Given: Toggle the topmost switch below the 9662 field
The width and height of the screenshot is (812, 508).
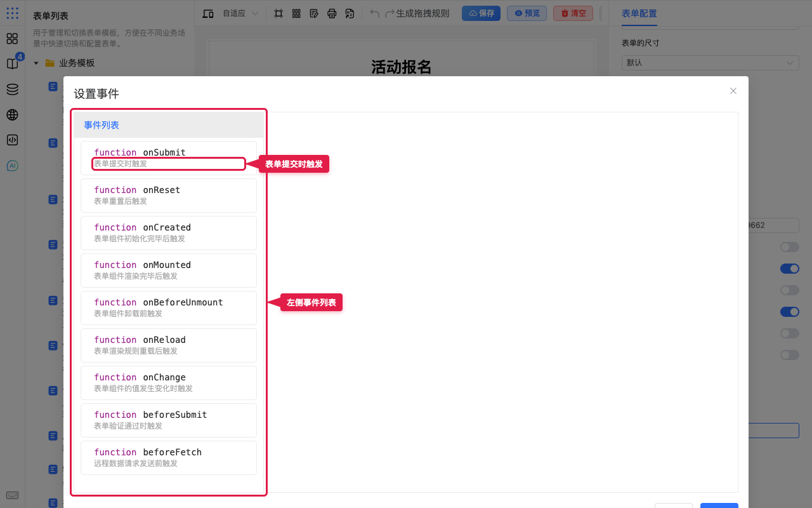Looking at the screenshot, I should pyautogui.click(x=790, y=247).
